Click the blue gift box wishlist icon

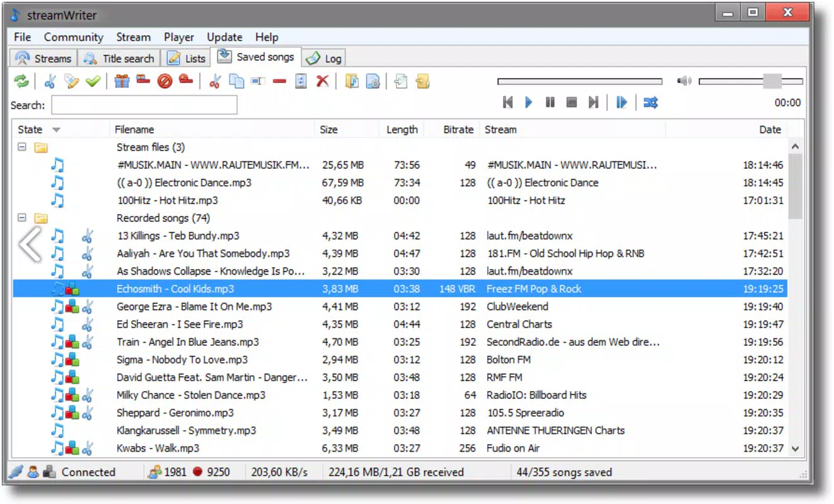(122, 81)
